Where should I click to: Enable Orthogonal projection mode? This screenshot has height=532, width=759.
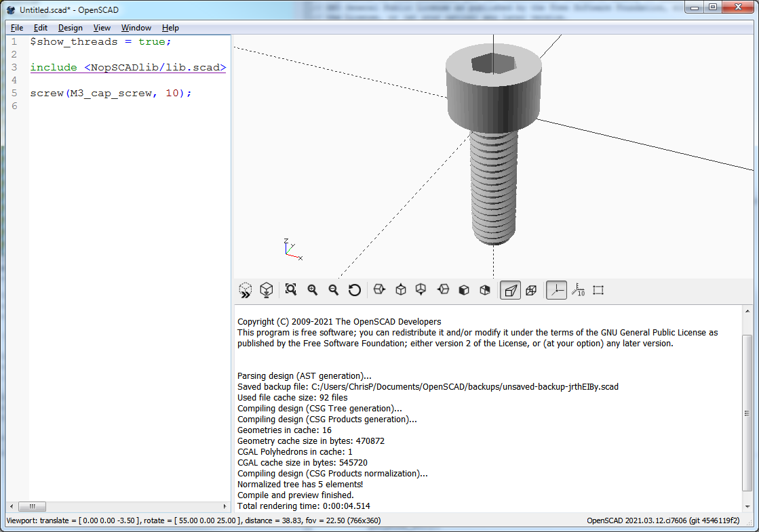pos(531,290)
